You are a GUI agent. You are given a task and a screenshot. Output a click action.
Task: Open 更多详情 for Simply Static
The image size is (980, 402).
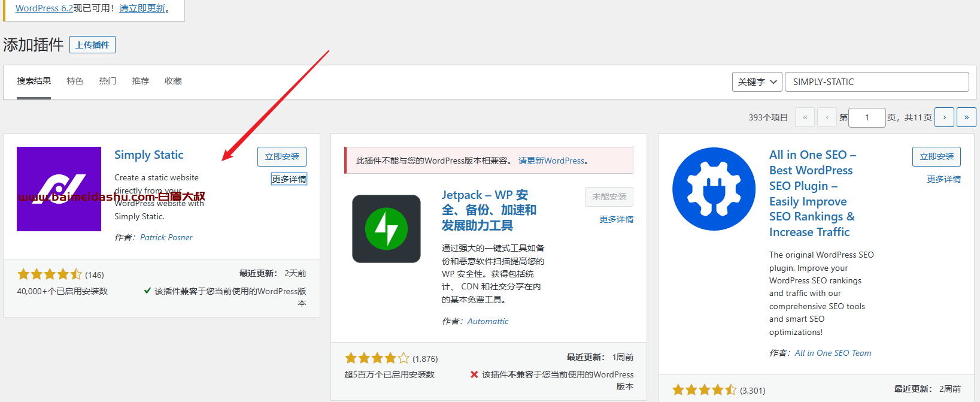289,179
